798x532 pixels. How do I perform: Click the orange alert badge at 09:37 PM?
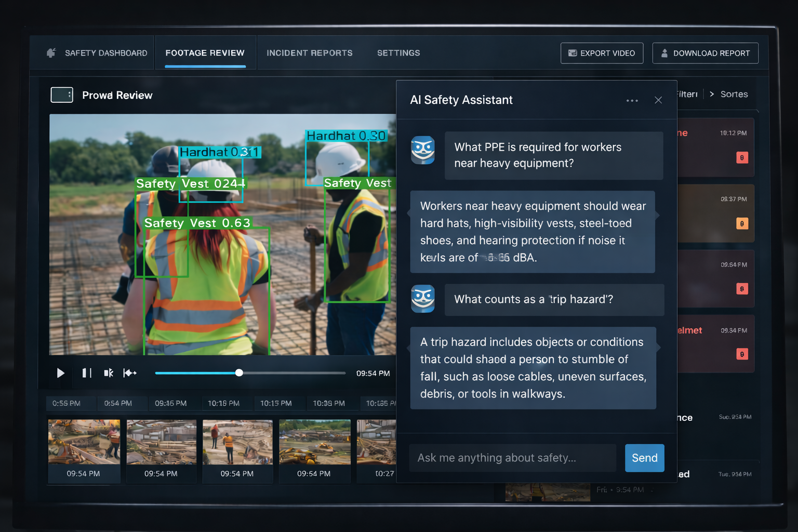(742, 223)
